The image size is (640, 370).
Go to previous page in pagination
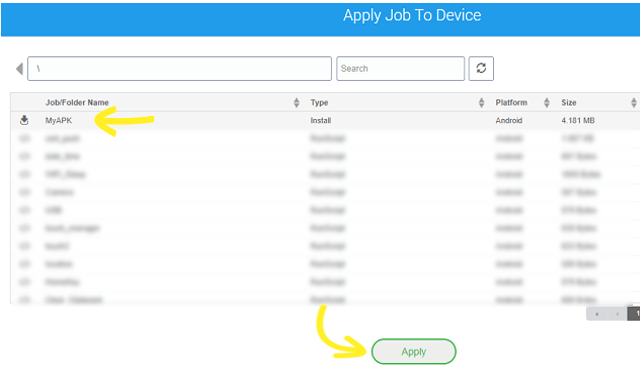(x=617, y=314)
